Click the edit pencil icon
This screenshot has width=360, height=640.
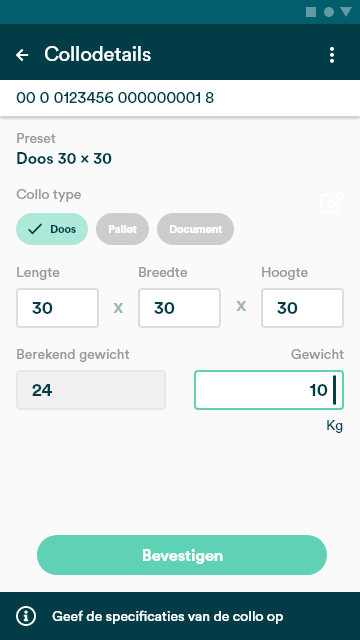[x=332, y=202]
